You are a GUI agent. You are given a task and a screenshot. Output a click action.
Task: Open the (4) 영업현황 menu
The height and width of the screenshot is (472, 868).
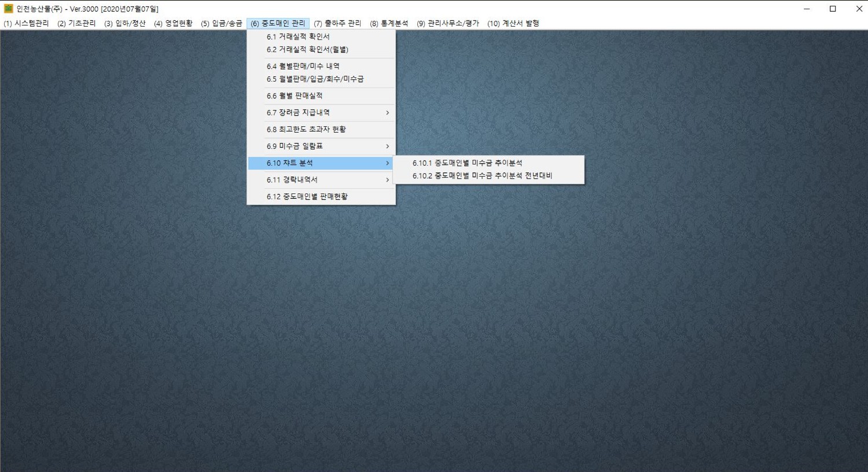173,23
